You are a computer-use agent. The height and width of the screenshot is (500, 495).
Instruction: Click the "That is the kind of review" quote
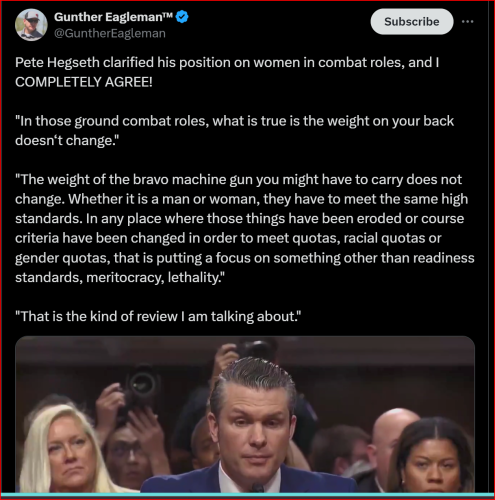(158, 316)
